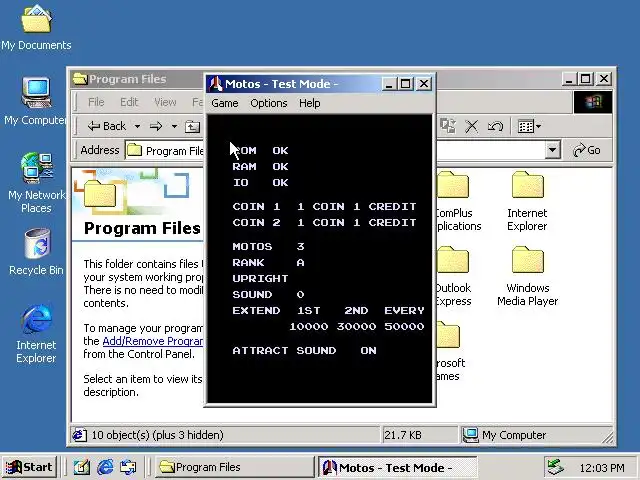Click the system tray network icon
The height and width of the screenshot is (480, 640).
pyautogui.click(x=556, y=467)
